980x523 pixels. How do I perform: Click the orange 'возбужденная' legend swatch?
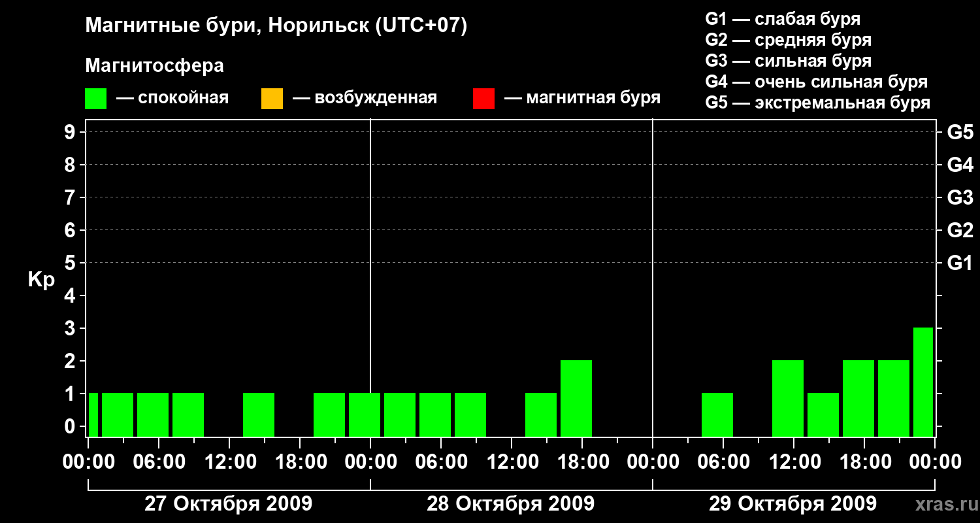tap(272, 99)
